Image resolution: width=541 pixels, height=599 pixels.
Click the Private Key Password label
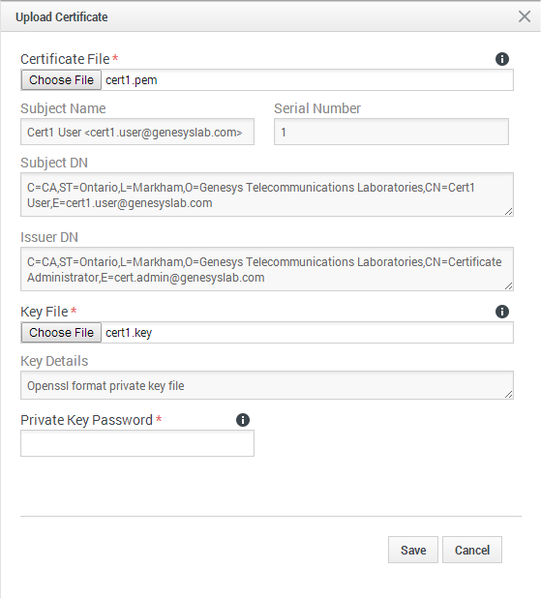point(87,420)
